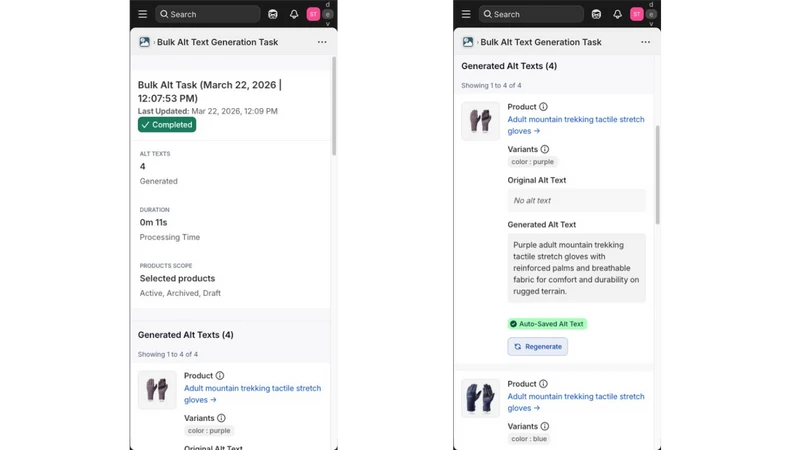Click the 'No alt text' original field
Viewport: 800px width, 450px height.
click(577, 201)
